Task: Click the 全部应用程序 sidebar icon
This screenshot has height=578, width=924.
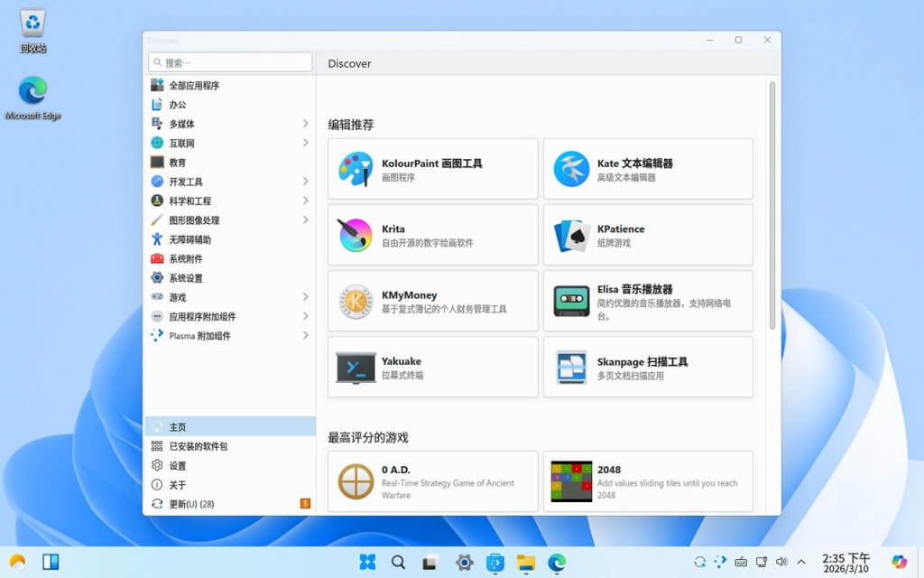Action: point(157,85)
